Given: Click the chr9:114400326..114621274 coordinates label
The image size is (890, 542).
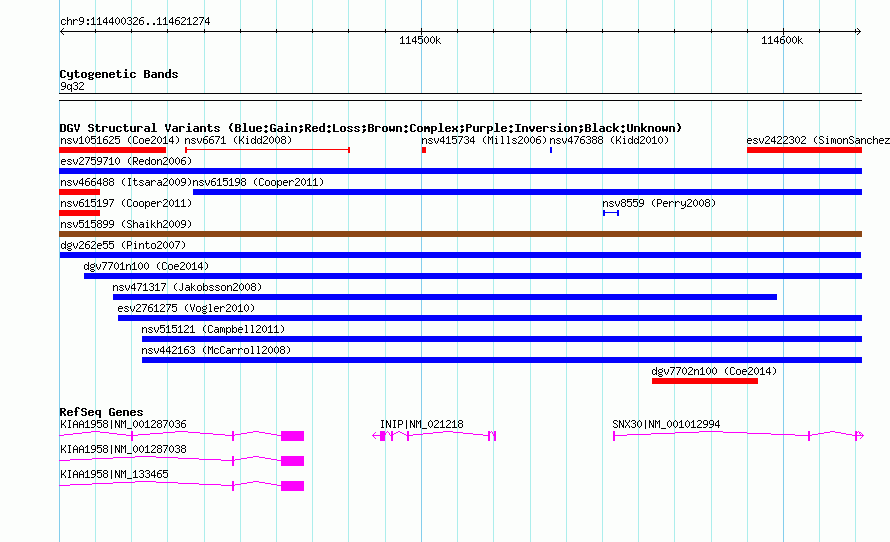Looking at the screenshot, I should [135, 21].
